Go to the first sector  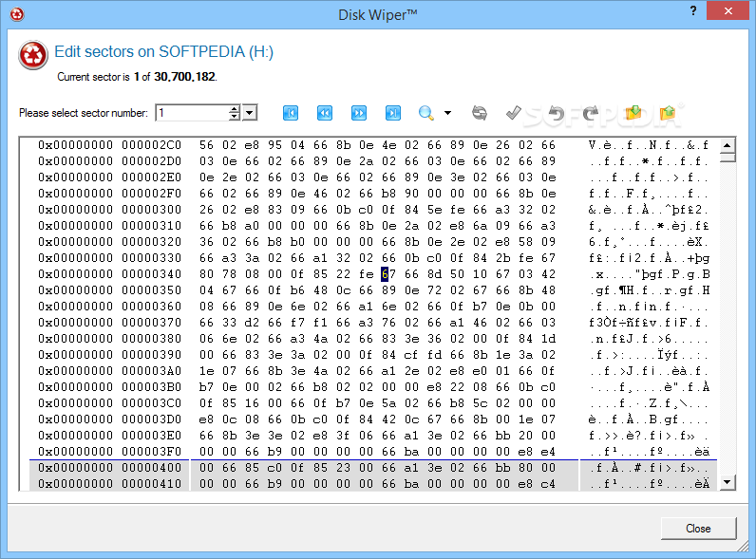[291, 113]
